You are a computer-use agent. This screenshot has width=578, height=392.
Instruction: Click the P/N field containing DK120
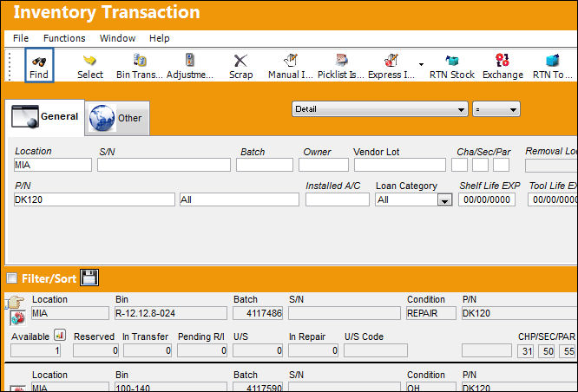tap(95, 199)
